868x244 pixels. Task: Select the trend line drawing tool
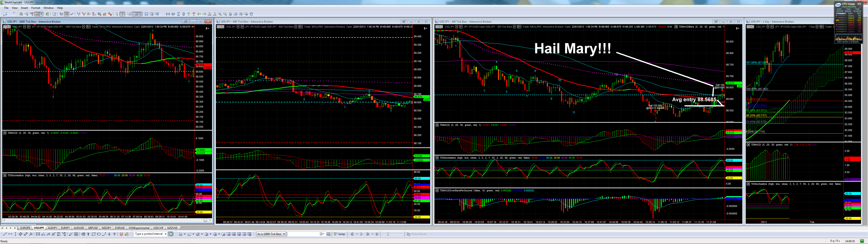(5, 234)
